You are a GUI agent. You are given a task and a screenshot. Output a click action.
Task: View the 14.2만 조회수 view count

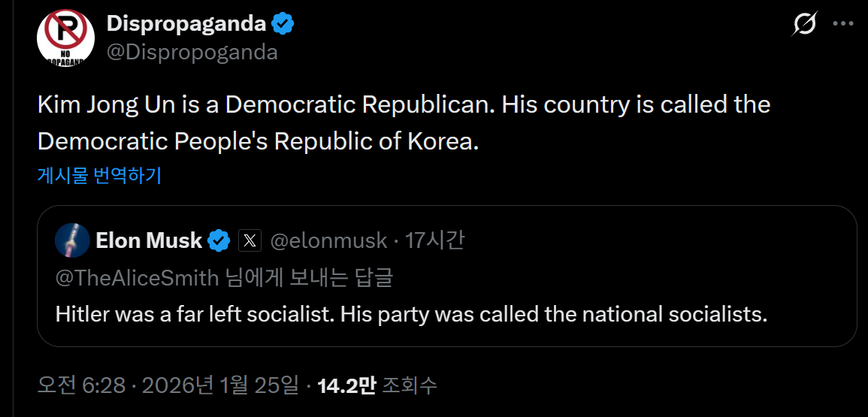tap(377, 386)
